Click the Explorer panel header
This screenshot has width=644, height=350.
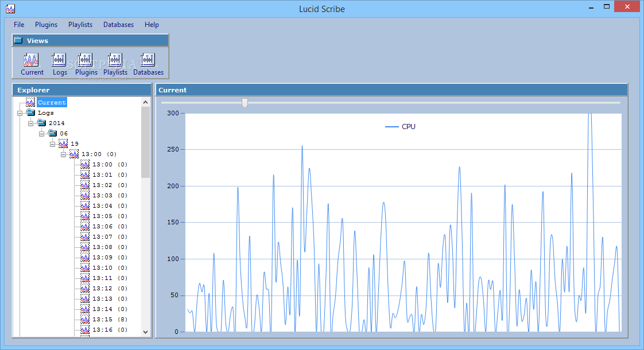pyautogui.click(x=82, y=90)
